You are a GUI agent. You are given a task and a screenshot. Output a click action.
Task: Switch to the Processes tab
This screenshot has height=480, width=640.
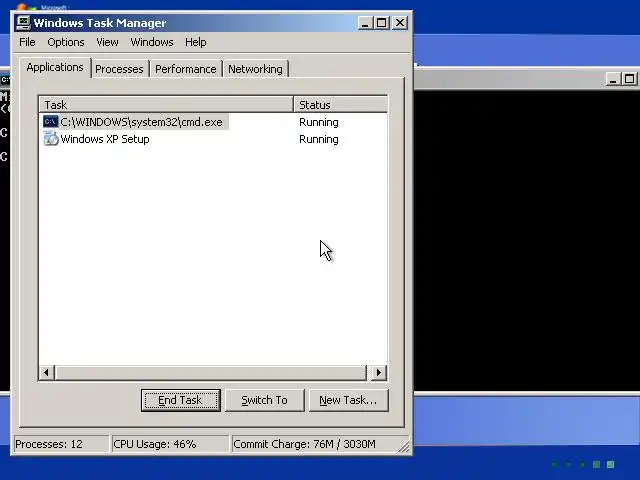pos(119,69)
